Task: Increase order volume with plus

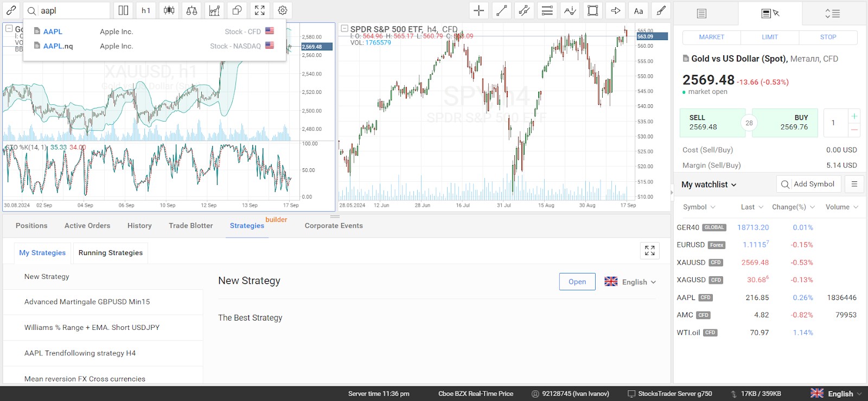Action: (x=854, y=116)
